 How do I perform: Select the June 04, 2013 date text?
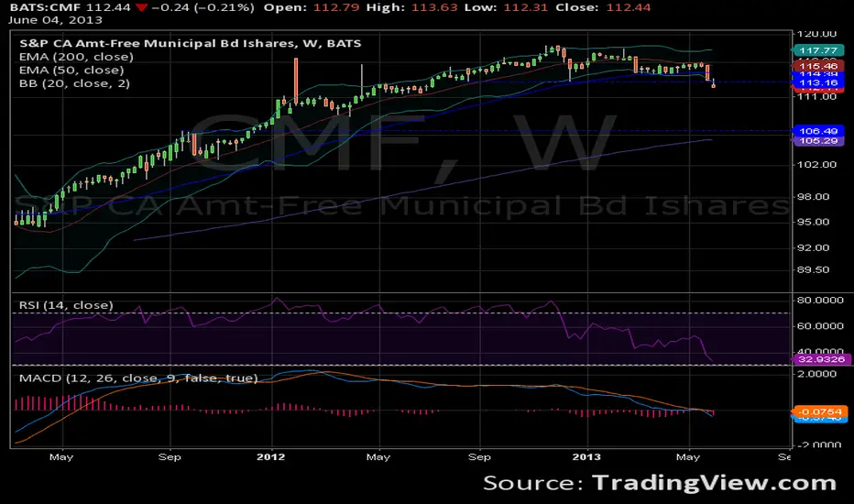(x=55, y=20)
